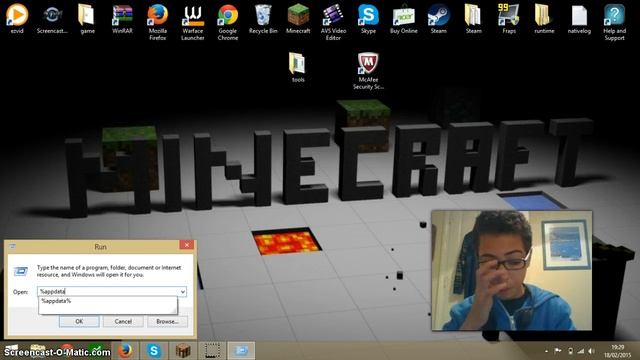
Task: Open the Action Center flag icon
Action: point(558,351)
